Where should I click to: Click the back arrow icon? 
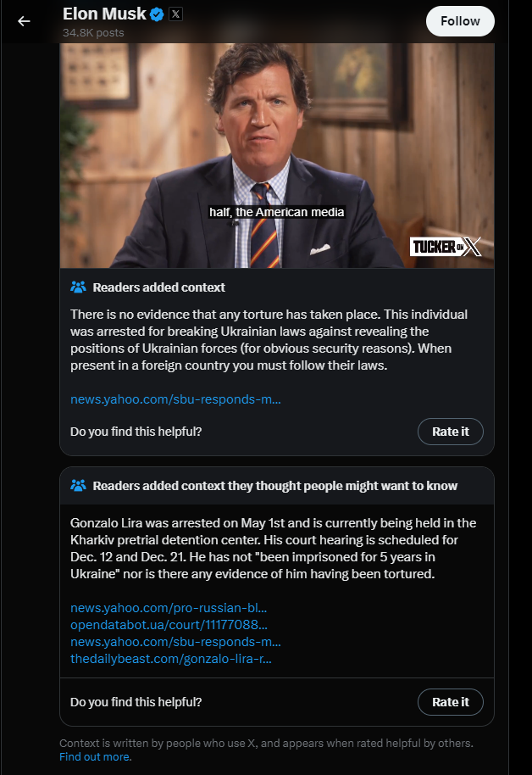coord(24,20)
